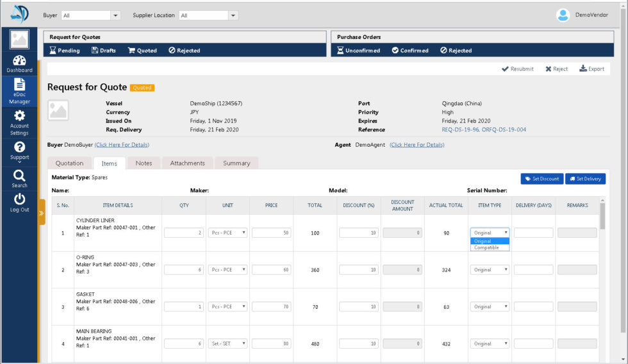The width and height of the screenshot is (628, 364).
Task: Switch to the Quotation tab
Action: (69, 163)
